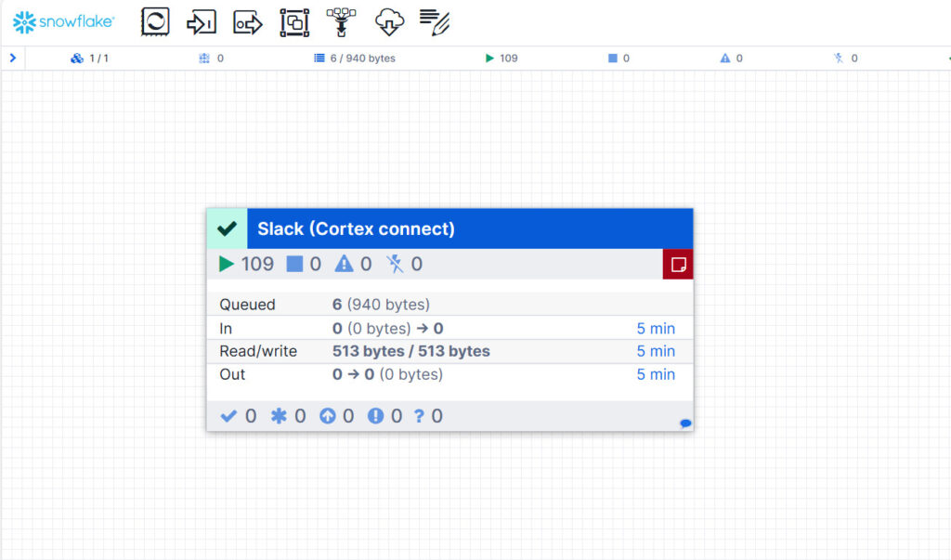Viewport: 951px width, 560px height.
Task: Click the running count 109 in status bar
Action: (x=502, y=59)
